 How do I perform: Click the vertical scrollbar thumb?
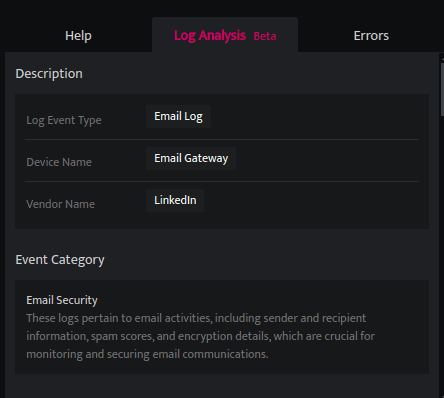tap(442, 89)
